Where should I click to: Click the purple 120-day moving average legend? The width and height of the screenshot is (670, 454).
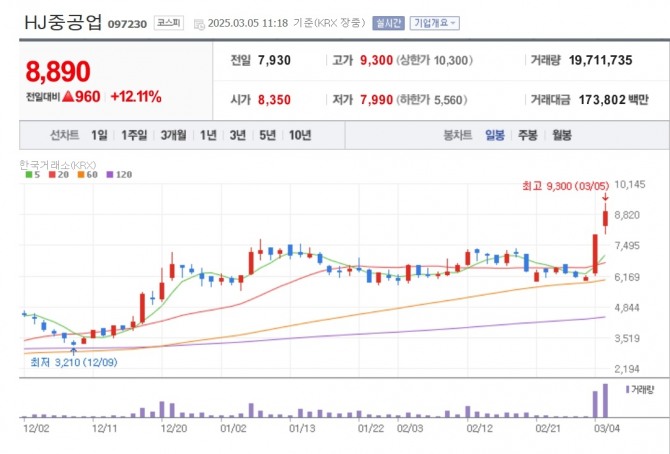click(x=119, y=174)
